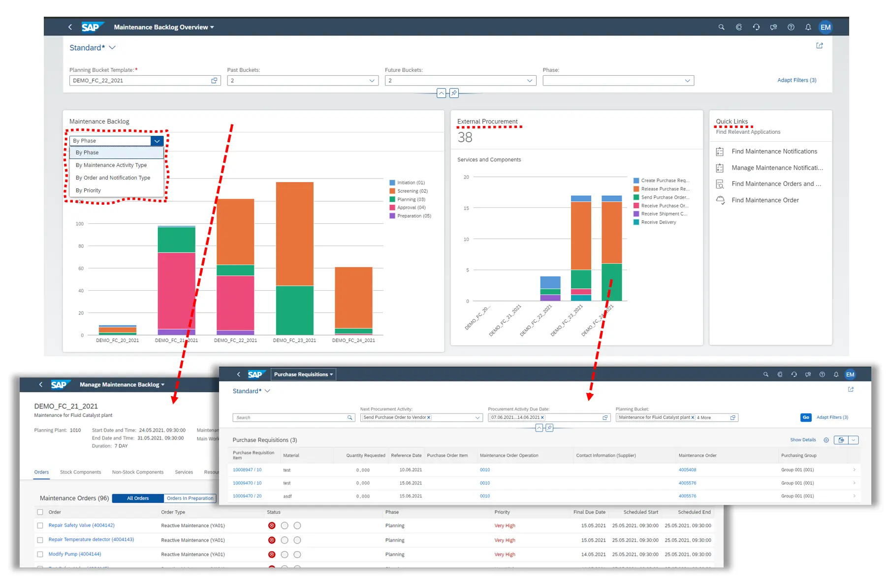Expand the Purchase Requisitions title menu

[331, 374]
